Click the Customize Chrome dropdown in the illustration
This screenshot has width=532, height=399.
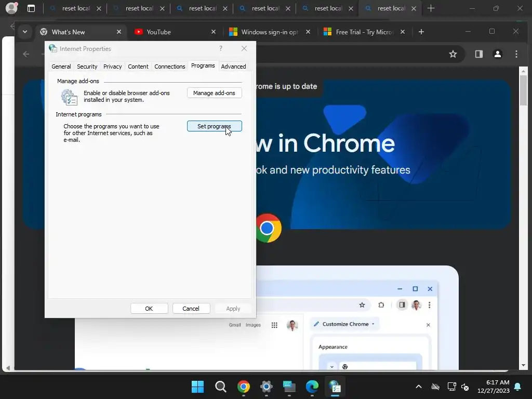[345, 324]
